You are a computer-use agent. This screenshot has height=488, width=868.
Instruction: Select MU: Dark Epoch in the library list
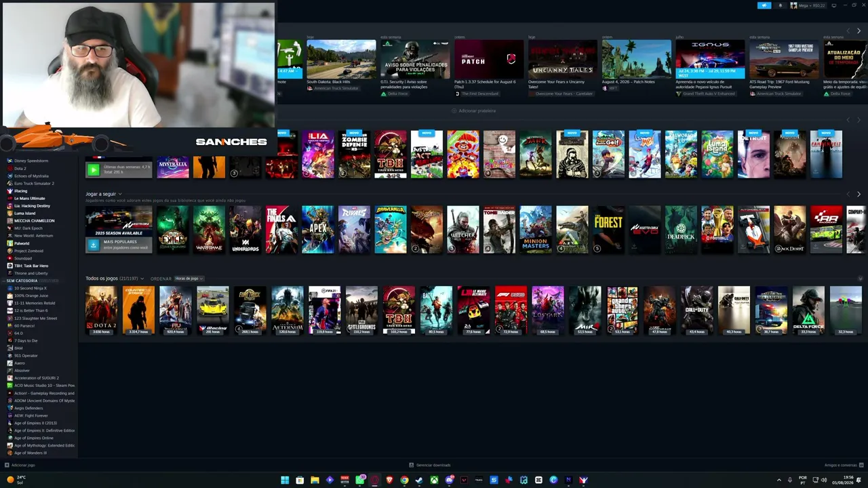(x=28, y=228)
